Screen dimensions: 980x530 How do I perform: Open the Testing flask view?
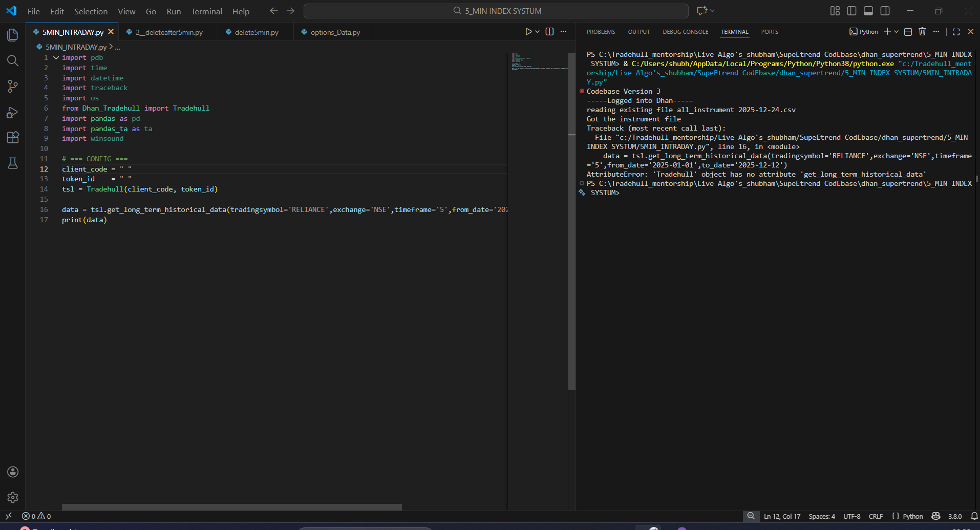pyautogui.click(x=13, y=163)
